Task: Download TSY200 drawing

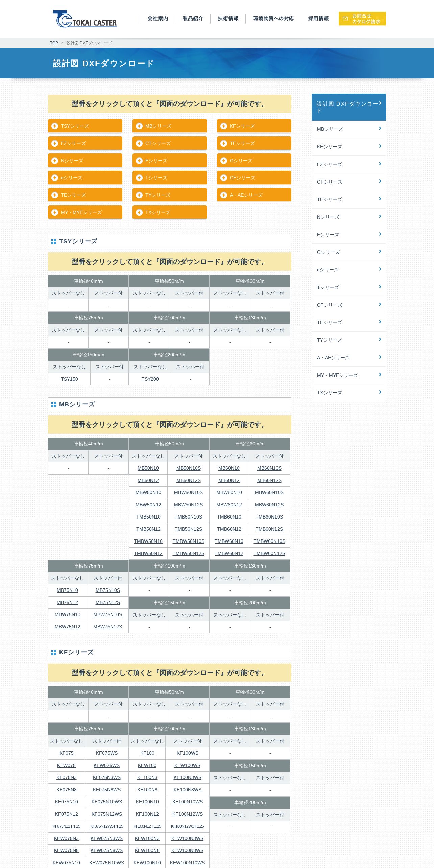Action: coord(150,379)
